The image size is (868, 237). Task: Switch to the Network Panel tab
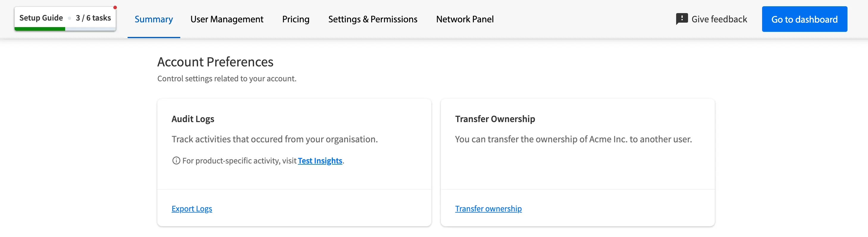coord(465,19)
